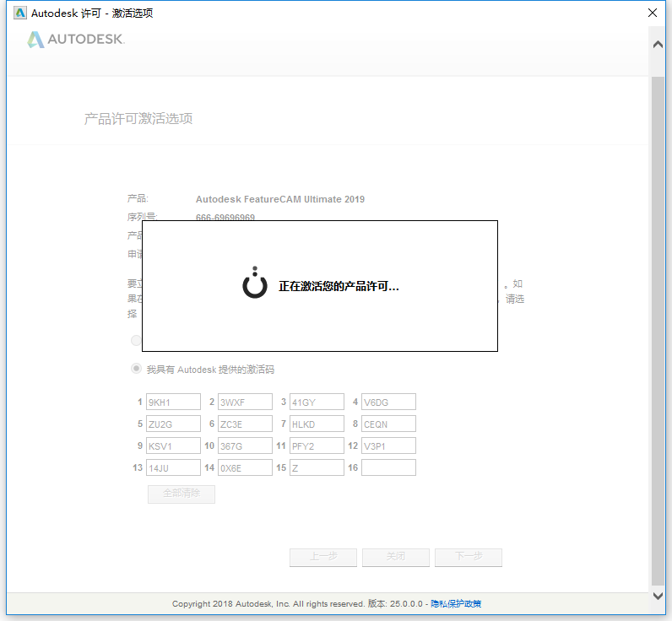Screen dimensions: 672x621
Task: Click activation code field 6 containing ZC3E
Action: pos(245,424)
